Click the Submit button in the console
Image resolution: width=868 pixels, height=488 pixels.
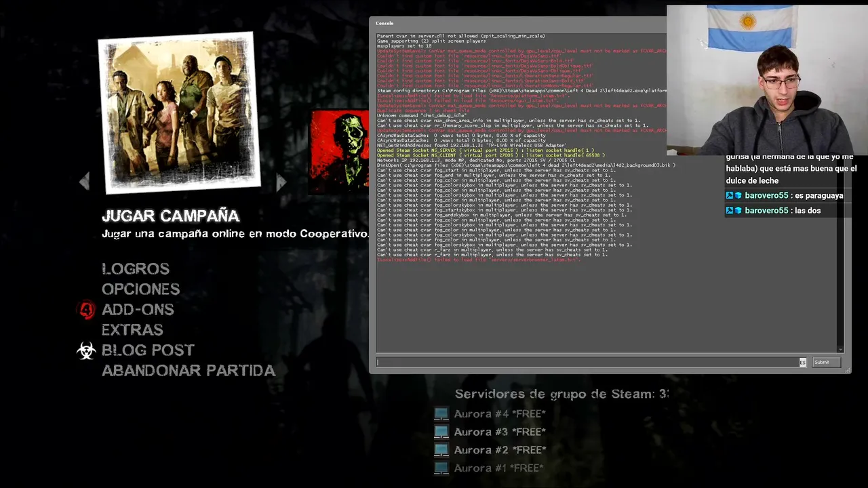(x=826, y=363)
